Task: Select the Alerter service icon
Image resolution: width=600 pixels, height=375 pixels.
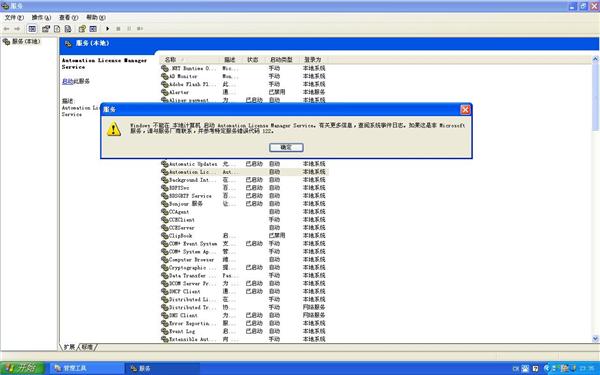Action: (165, 92)
